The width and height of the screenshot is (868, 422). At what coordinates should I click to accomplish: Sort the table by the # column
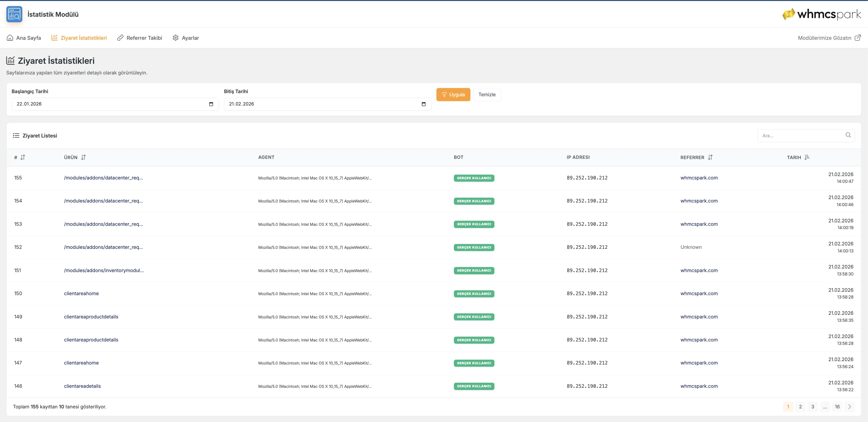[23, 157]
